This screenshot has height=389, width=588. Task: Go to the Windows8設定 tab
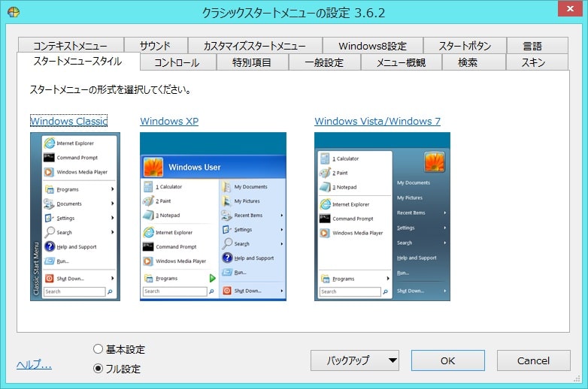click(373, 46)
